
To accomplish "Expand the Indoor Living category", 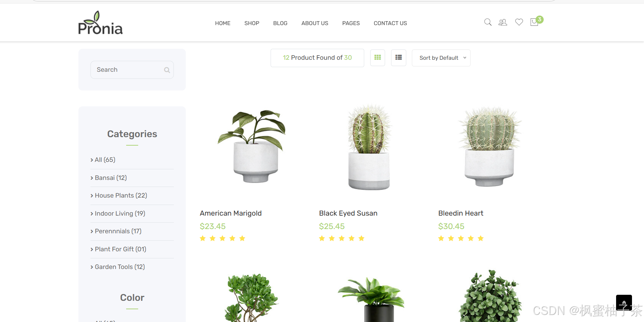I will tap(118, 213).
